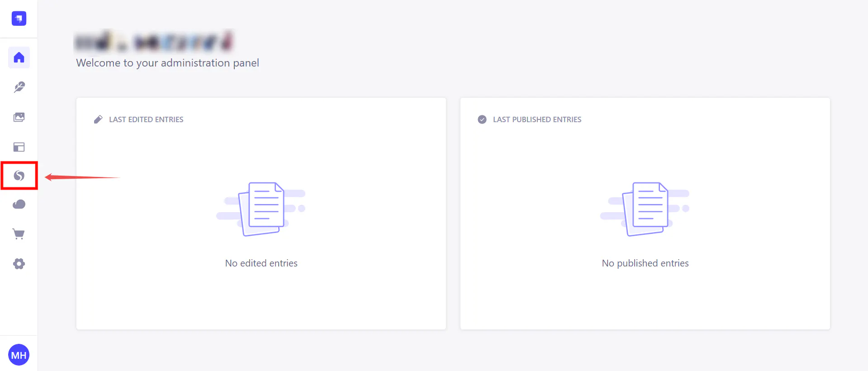Open the swirl plugin icon in sidebar
This screenshot has width=868, height=371.
pyautogui.click(x=19, y=176)
